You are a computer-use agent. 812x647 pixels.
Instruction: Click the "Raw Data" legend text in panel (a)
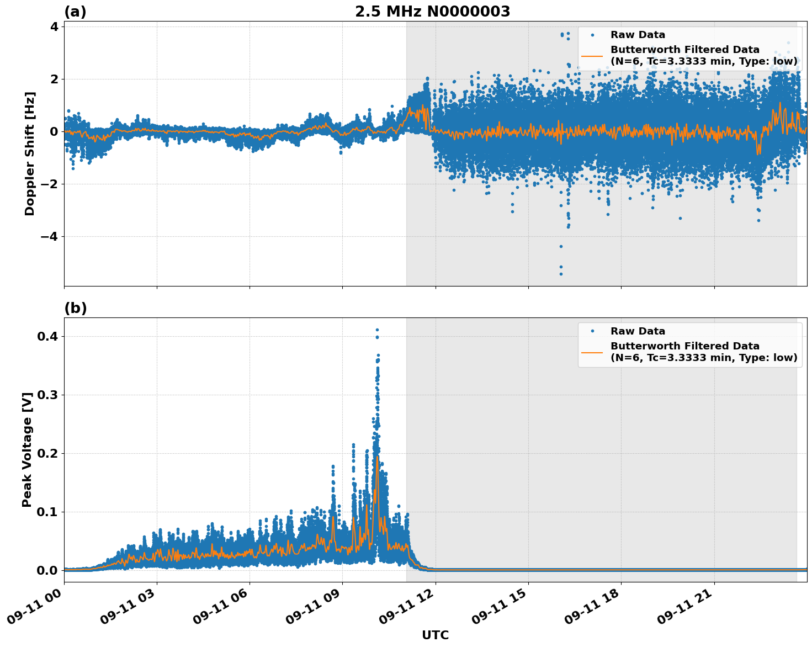tap(638, 35)
